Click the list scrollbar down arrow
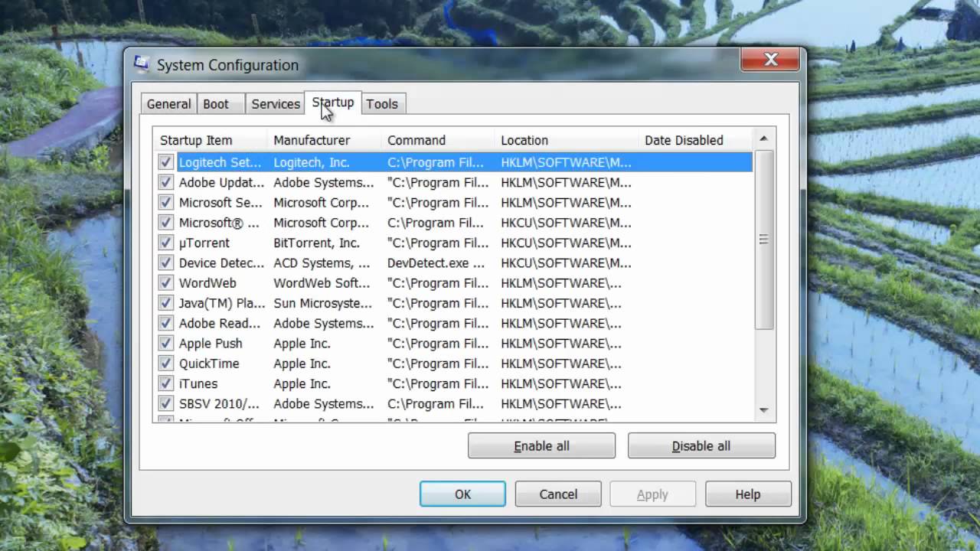The image size is (980, 551). pyautogui.click(x=763, y=411)
